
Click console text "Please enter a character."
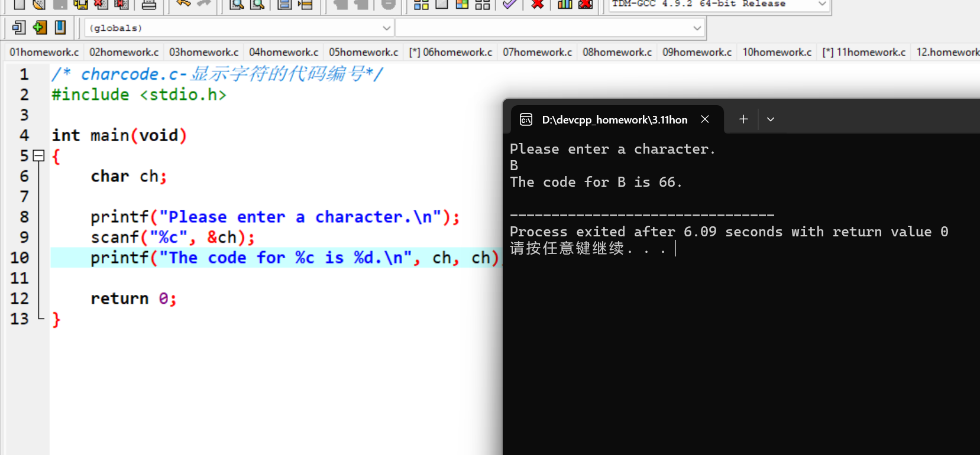coord(613,149)
